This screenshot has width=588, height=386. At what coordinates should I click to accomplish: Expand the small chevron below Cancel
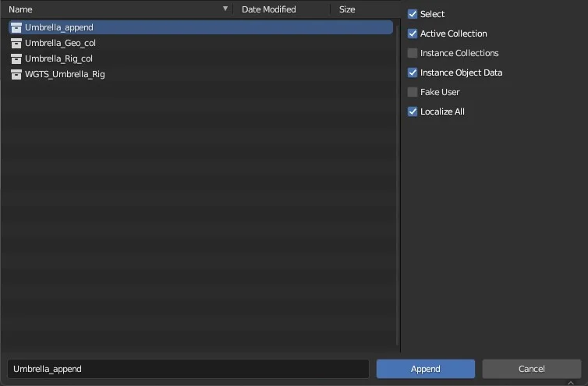571,382
